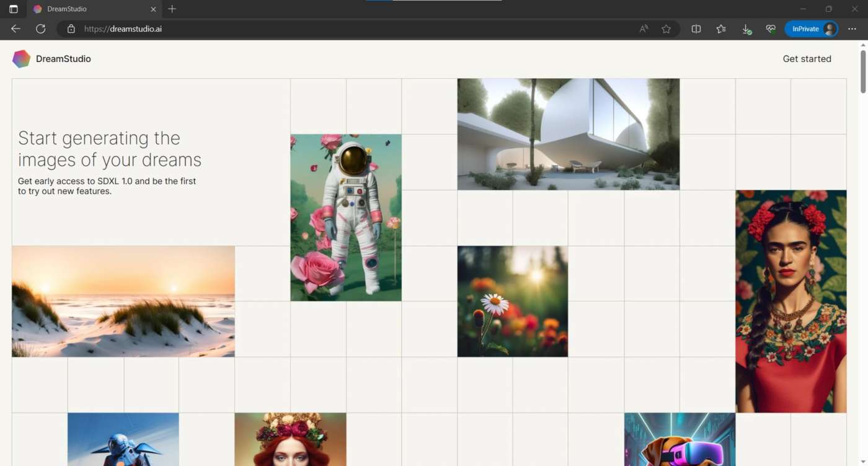Open Browser essentials heart icon
The height and width of the screenshot is (466, 868).
tap(771, 29)
